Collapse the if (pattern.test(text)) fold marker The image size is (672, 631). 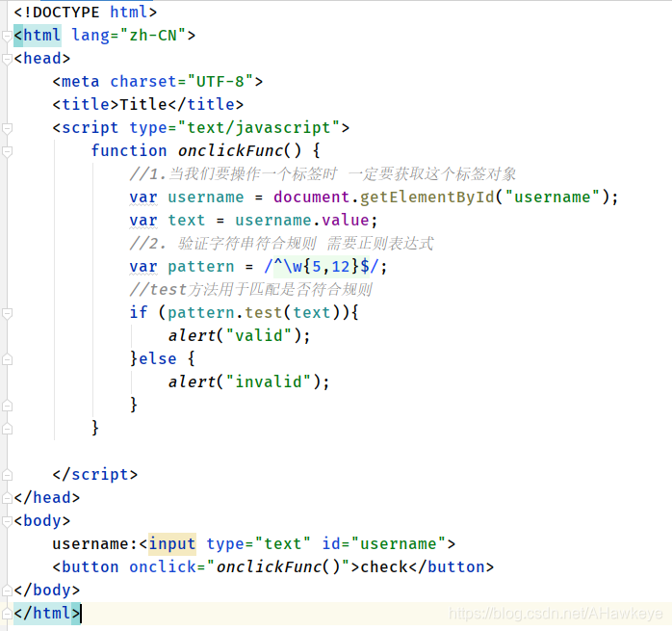[7, 313]
